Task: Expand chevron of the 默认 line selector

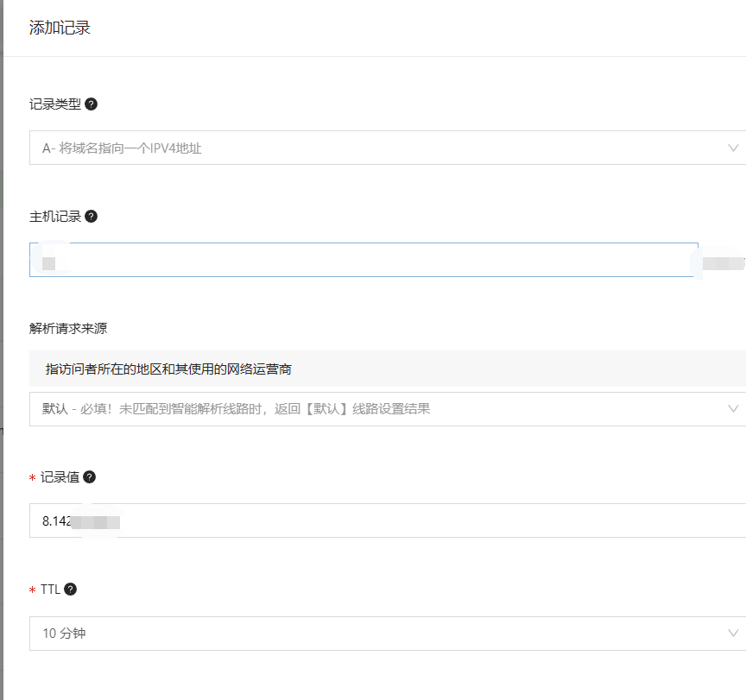Action: [x=733, y=409]
